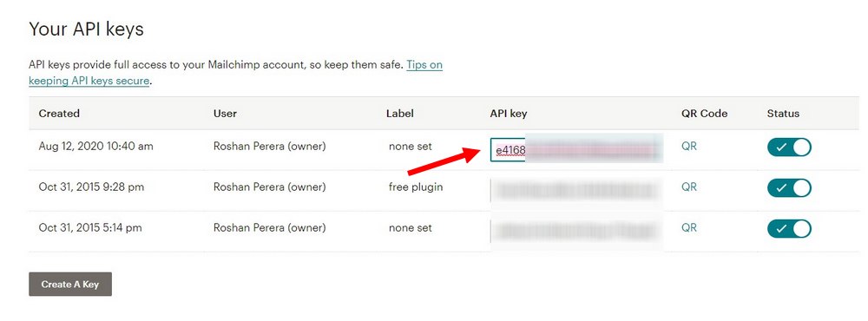Click the User column header
This screenshot has width=868, height=321.
point(226,114)
